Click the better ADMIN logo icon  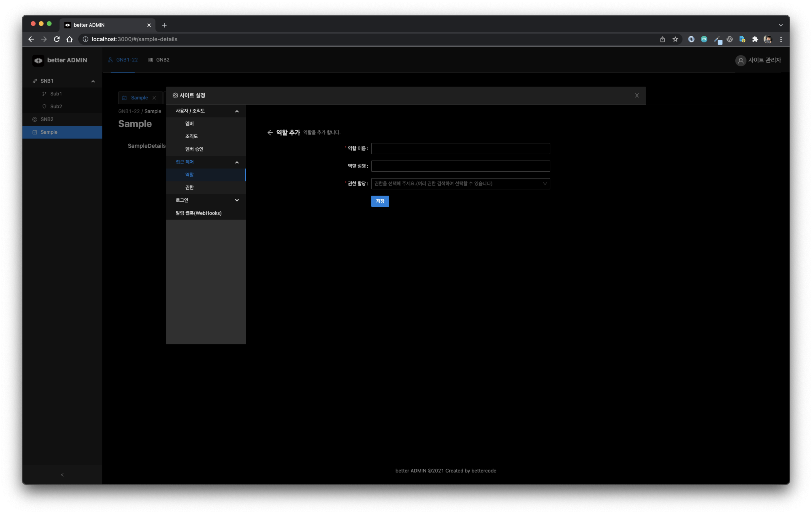tap(38, 60)
